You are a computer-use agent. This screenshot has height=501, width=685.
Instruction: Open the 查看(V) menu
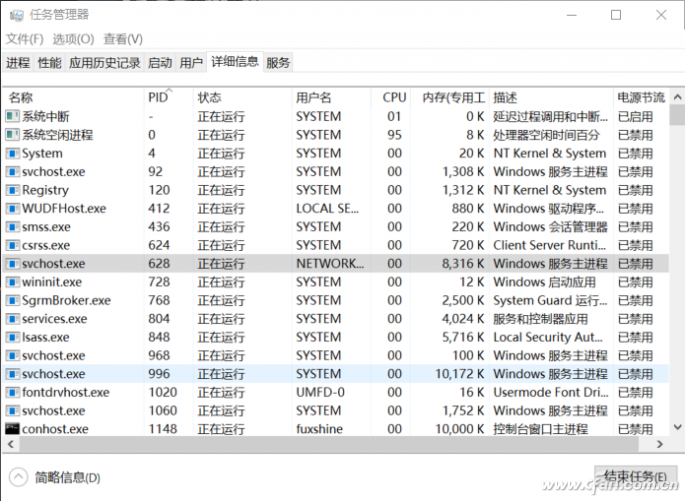(x=123, y=39)
